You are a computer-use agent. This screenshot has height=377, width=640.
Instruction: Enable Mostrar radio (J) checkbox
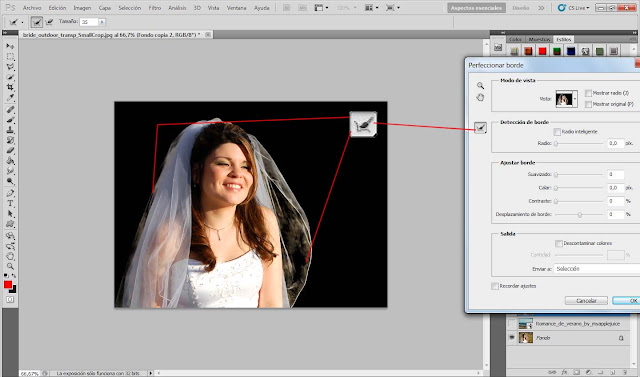click(x=588, y=93)
